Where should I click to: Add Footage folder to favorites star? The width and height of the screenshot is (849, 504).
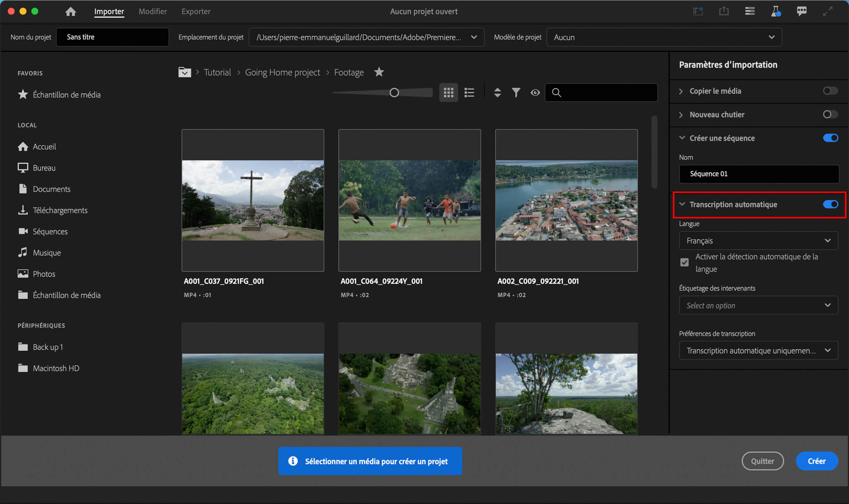(x=379, y=72)
